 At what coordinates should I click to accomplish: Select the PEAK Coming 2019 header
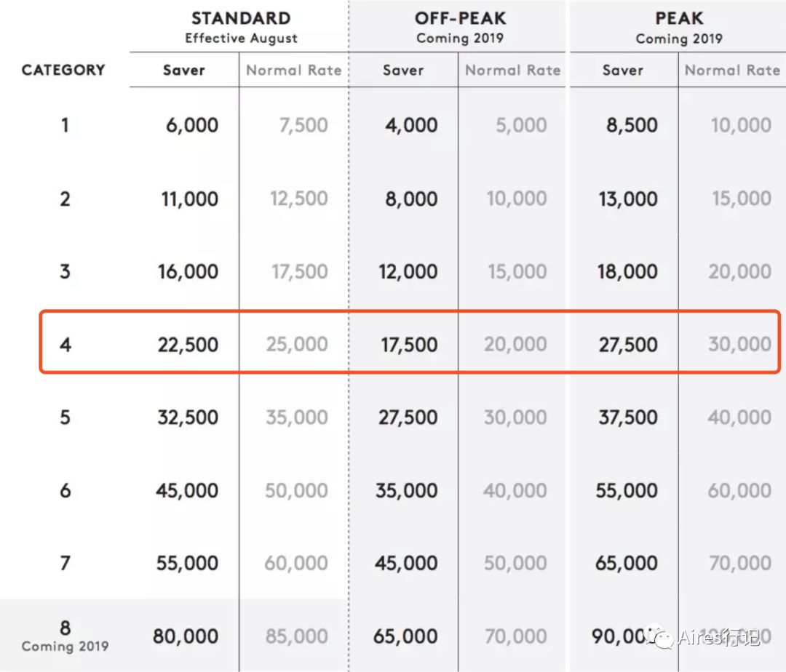pyautogui.click(x=679, y=28)
